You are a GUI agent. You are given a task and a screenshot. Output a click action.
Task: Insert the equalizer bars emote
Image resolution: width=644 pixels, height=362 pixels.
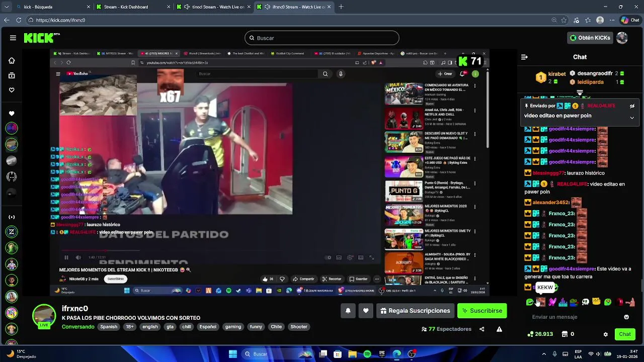pyautogui.click(x=563, y=302)
